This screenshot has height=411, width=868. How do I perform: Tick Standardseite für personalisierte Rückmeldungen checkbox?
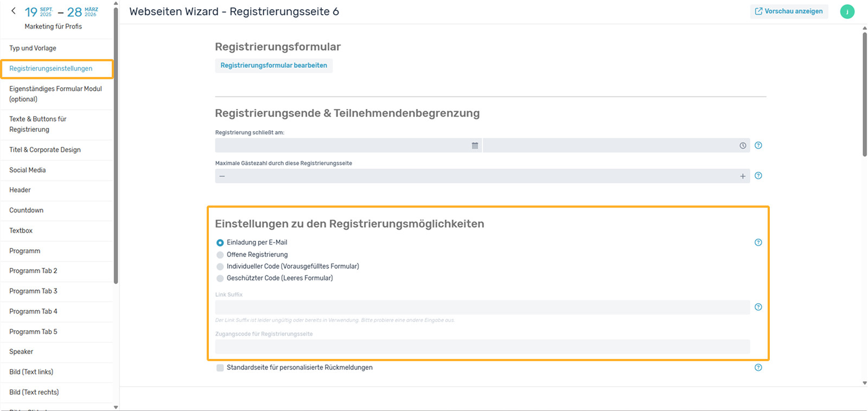(x=220, y=368)
